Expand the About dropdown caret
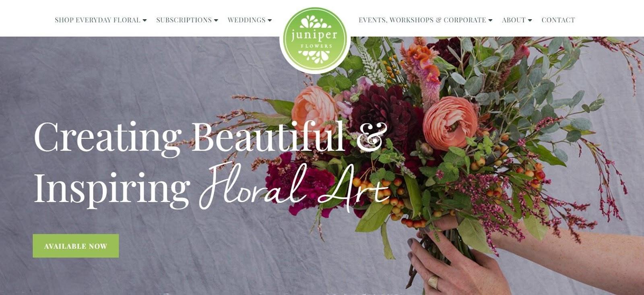This screenshot has width=644, height=295. pyautogui.click(x=530, y=20)
